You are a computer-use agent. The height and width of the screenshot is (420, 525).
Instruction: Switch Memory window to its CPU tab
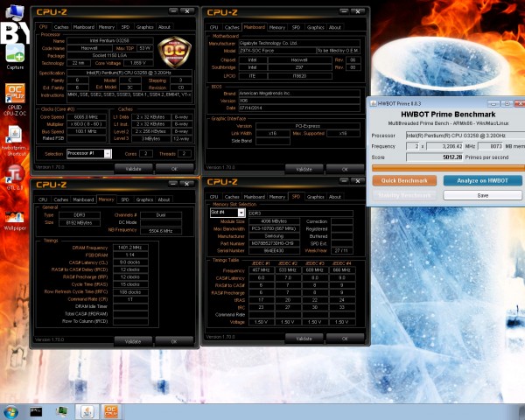pos(43,199)
